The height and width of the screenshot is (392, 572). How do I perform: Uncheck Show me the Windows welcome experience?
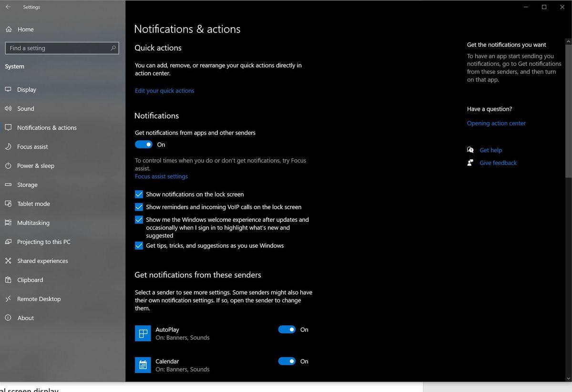coord(139,220)
